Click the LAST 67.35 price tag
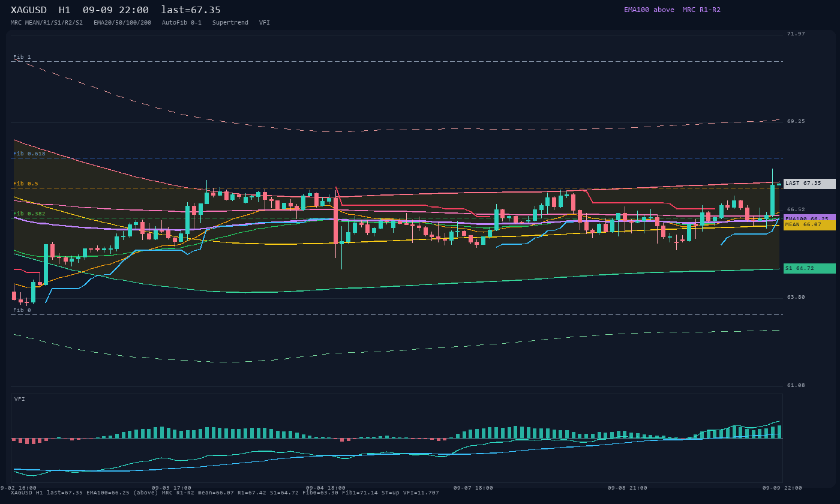The height and width of the screenshot is (504, 840). coord(809,184)
